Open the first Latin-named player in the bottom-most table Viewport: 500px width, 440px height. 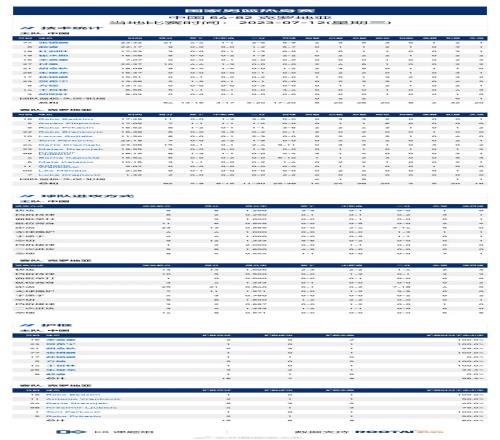[73, 395]
